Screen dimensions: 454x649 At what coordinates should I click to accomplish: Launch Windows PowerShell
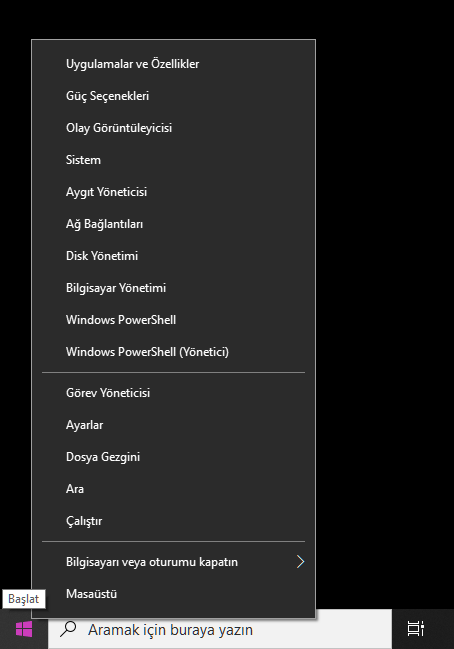(173, 320)
